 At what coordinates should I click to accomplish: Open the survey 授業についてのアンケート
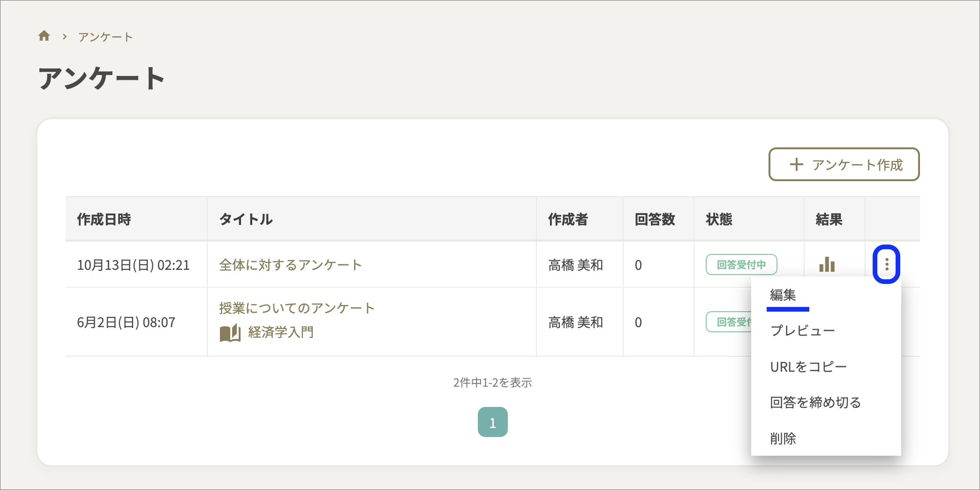click(x=296, y=308)
